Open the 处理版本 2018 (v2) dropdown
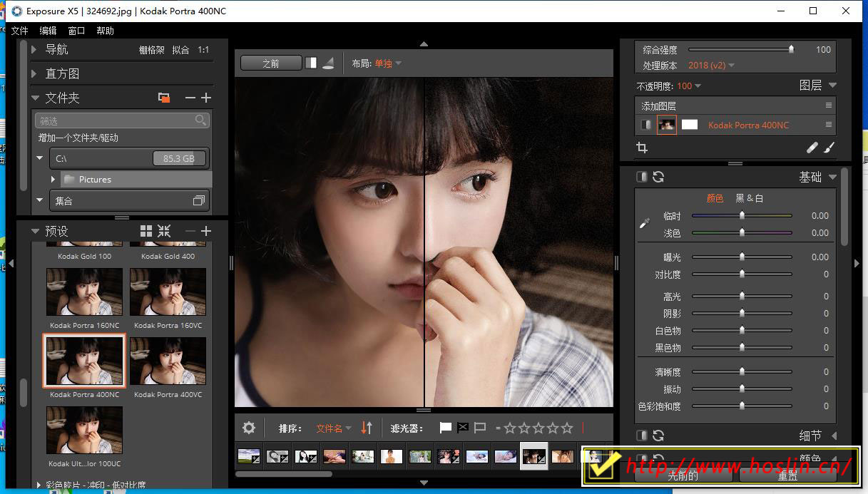The image size is (868, 494). 711,66
